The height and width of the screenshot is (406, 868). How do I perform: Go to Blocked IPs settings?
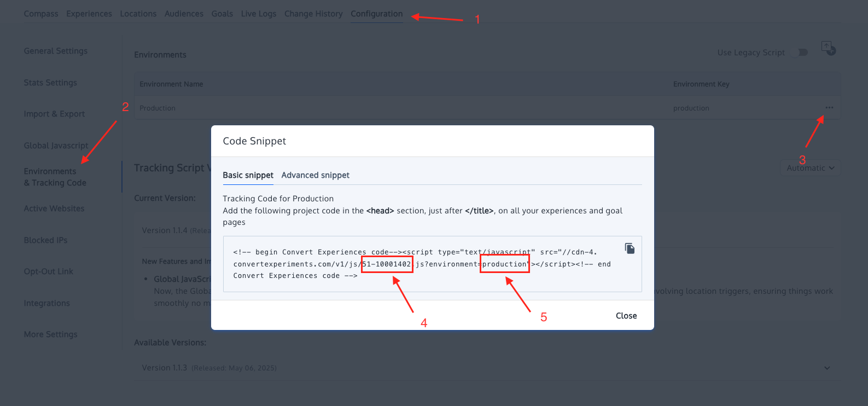[x=45, y=240]
